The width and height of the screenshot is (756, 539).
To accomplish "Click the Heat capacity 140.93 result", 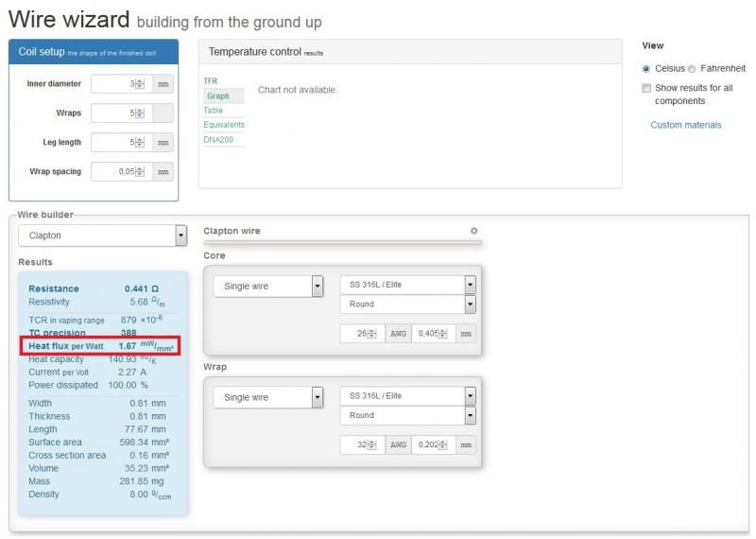I will [93, 359].
